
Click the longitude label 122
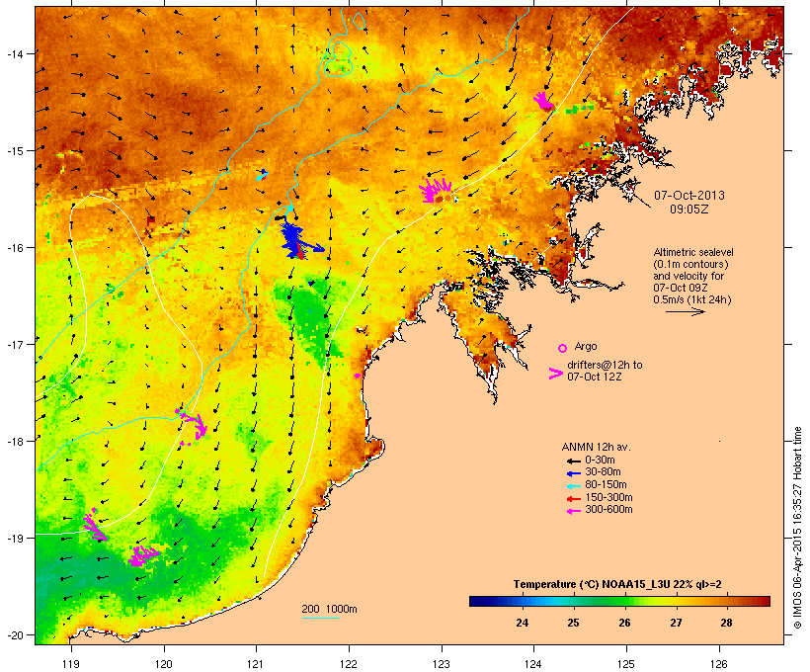coord(349,664)
